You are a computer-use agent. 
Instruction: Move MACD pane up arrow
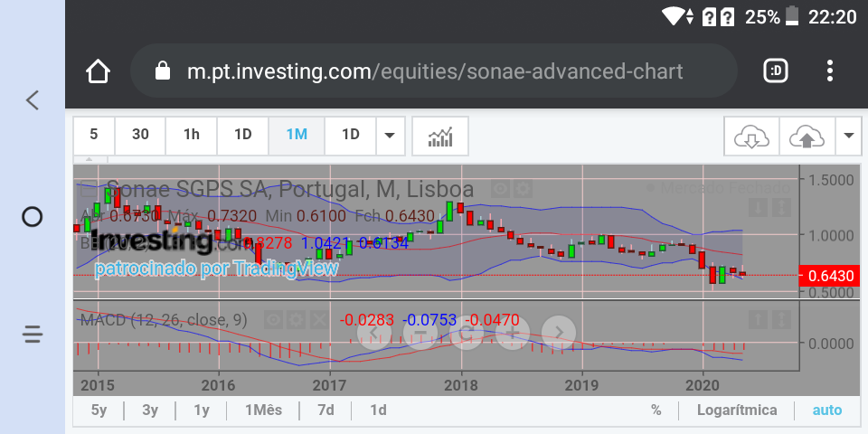(x=759, y=319)
